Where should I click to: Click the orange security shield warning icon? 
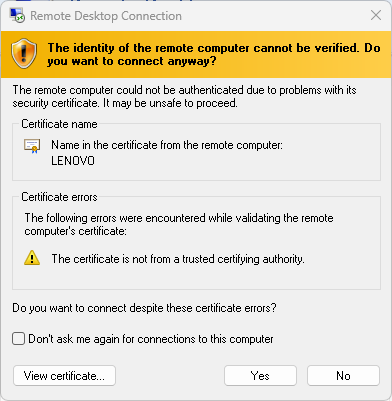(x=24, y=53)
